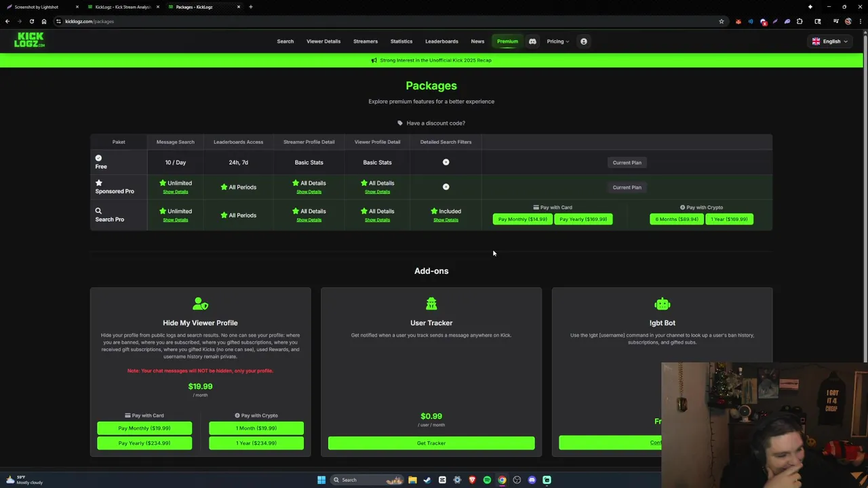This screenshot has height=488, width=868.
Task: Open the weather widget on the taskbar
Action: pyautogui.click(x=24, y=480)
